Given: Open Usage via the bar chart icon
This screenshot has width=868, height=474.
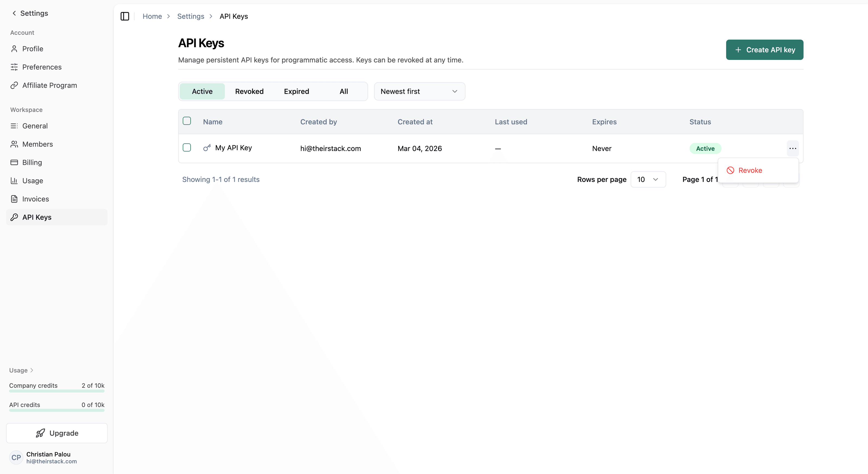Looking at the screenshot, I should [14, 181].
